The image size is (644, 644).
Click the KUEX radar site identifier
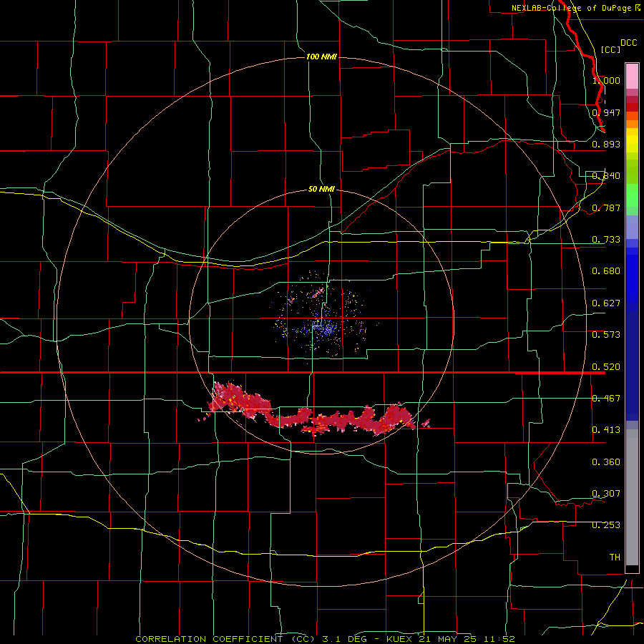(399, 639)
